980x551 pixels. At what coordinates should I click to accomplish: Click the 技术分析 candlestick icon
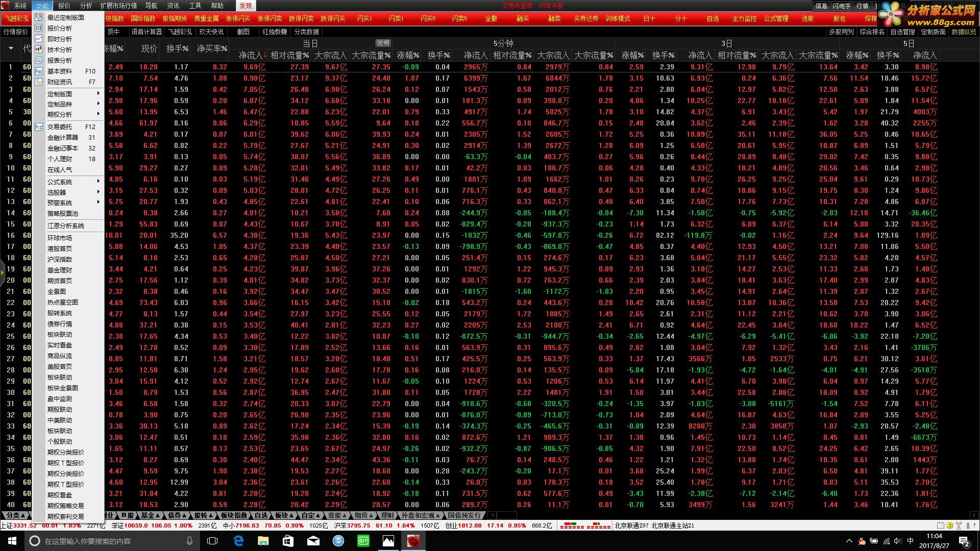[x=39, y=49]
